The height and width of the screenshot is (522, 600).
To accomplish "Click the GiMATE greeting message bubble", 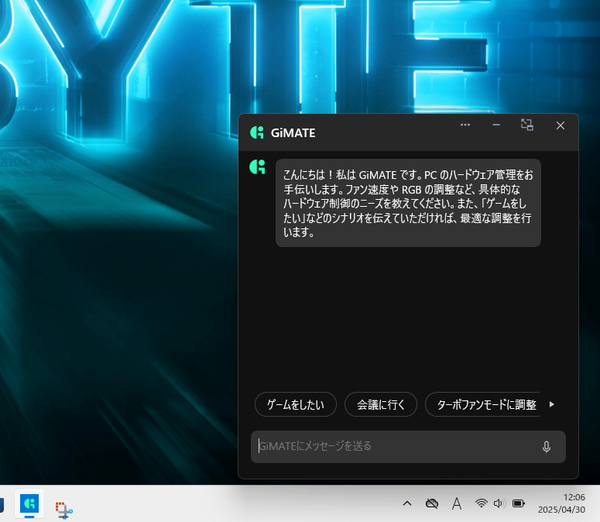I will tap(408, 203).
